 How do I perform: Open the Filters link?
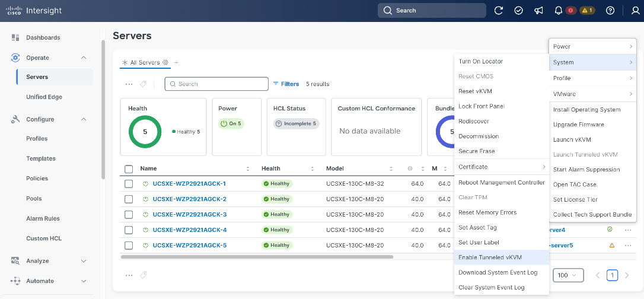coord(286,84)
